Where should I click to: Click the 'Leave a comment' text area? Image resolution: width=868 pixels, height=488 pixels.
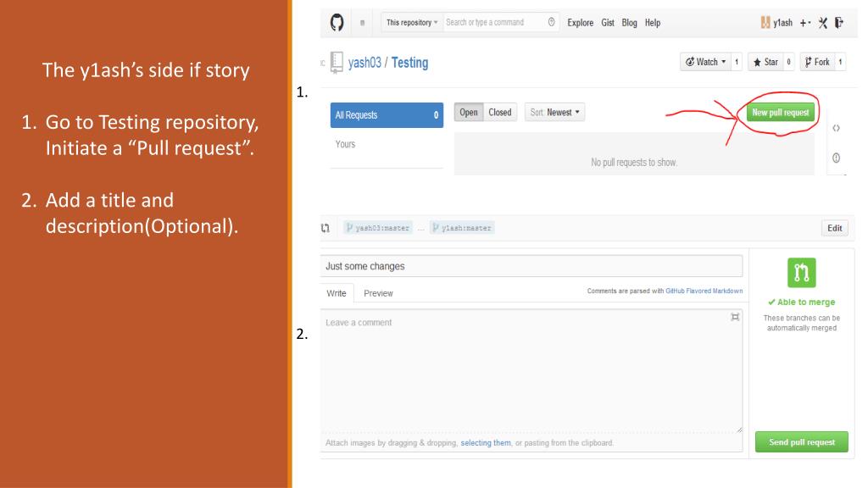pyautogui.click(x=531, y=371)
